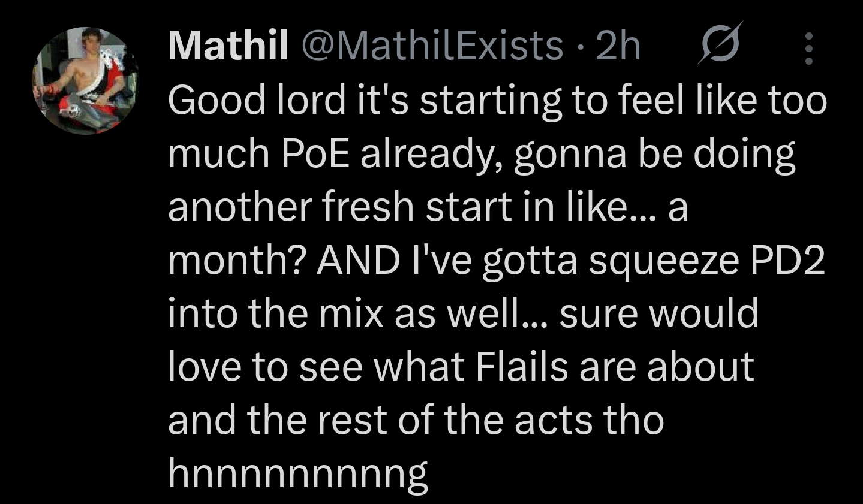The image size is (863, 504).
Task: Click the word another in the tweet
Action: click(239, 206)
